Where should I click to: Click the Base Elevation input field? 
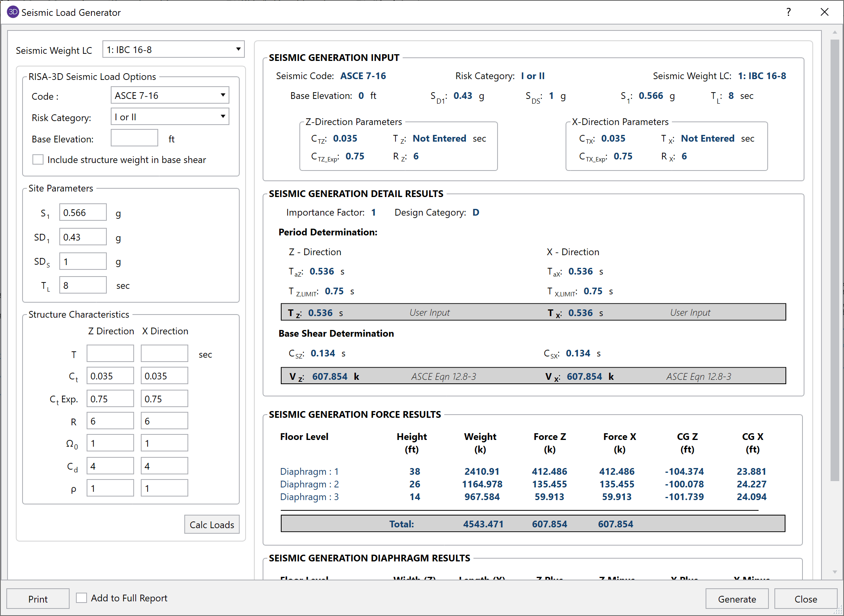tap(134, 138)
